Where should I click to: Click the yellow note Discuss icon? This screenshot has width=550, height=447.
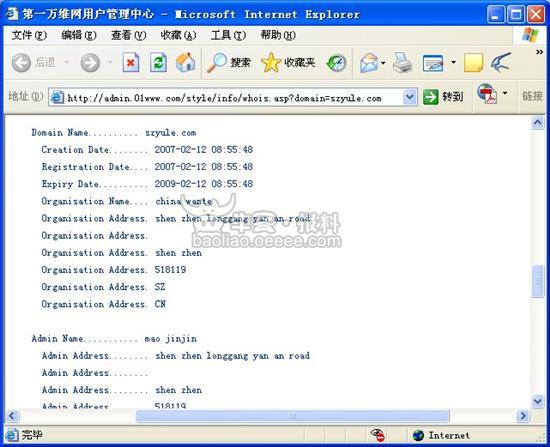click(x=474, y=63)
